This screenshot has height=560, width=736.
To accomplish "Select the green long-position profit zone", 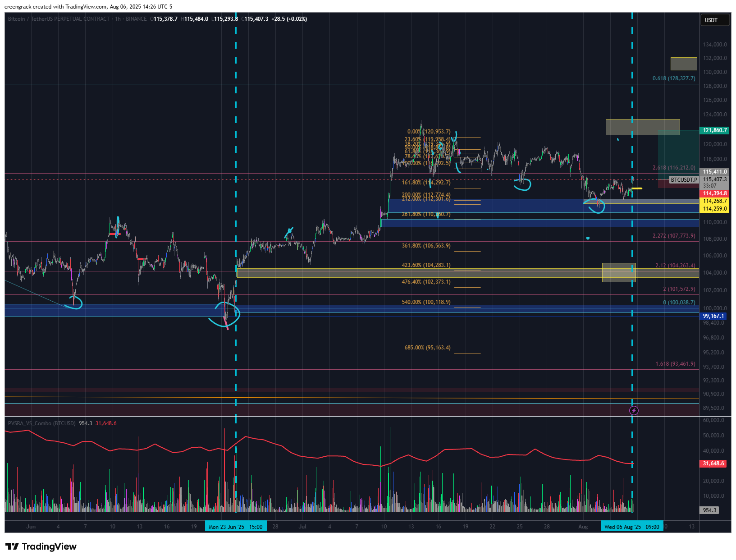I will [x=678, y=155].
